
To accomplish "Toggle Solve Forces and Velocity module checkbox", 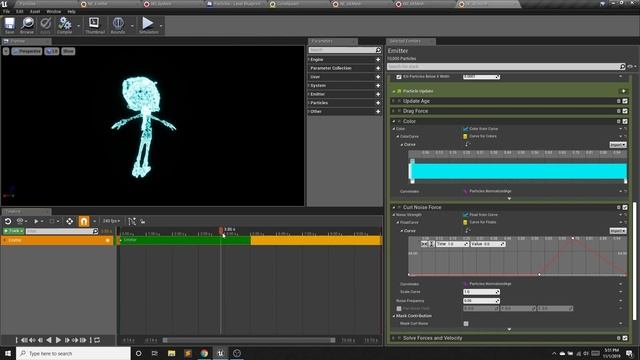I will point(625,338).
